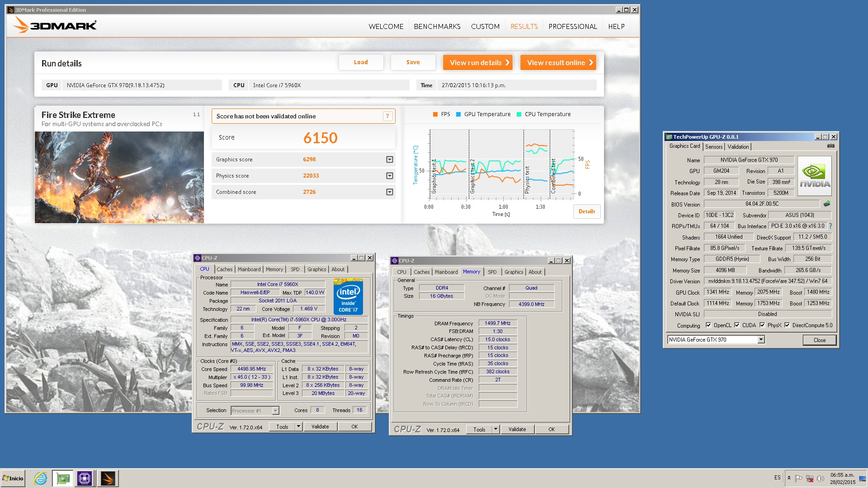Click View run details button
This screenshot has width=868, height=488.
(478, 62)
